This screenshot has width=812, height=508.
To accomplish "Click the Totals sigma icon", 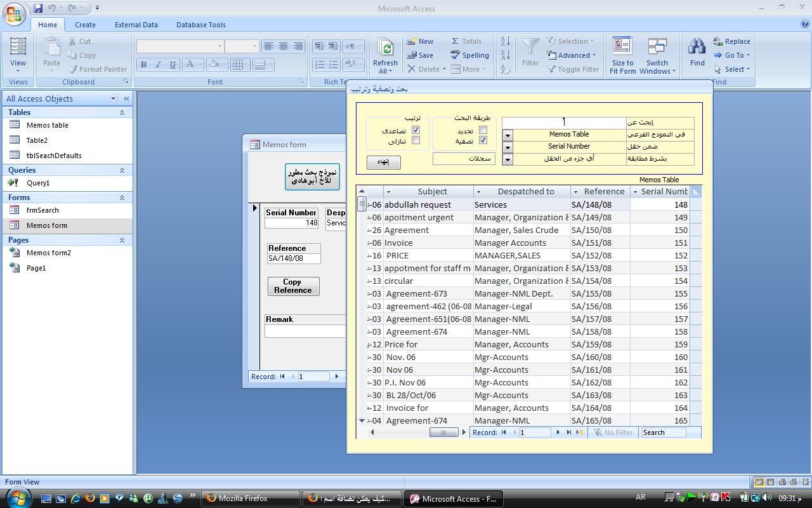I will tap(455, 41).
